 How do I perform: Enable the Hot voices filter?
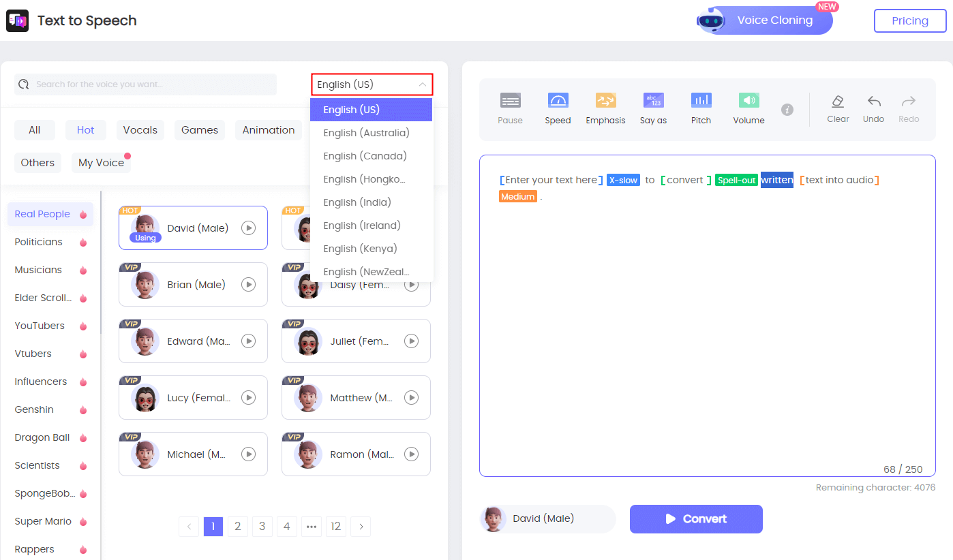click(86, 129)
